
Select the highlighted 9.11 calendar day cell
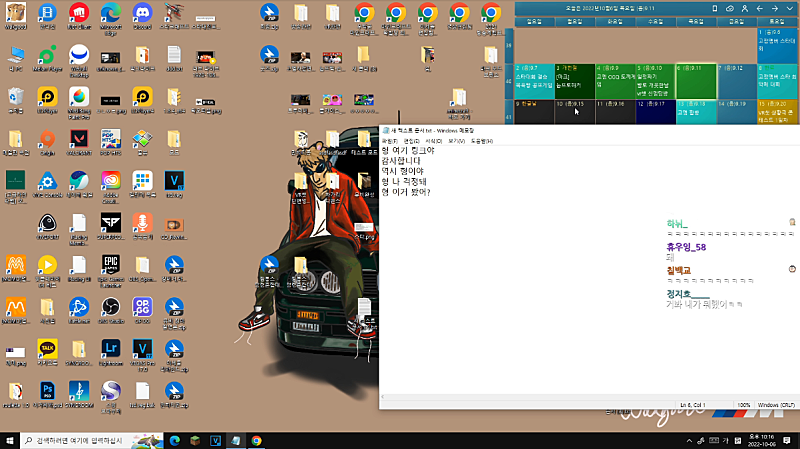pos(695,79)
